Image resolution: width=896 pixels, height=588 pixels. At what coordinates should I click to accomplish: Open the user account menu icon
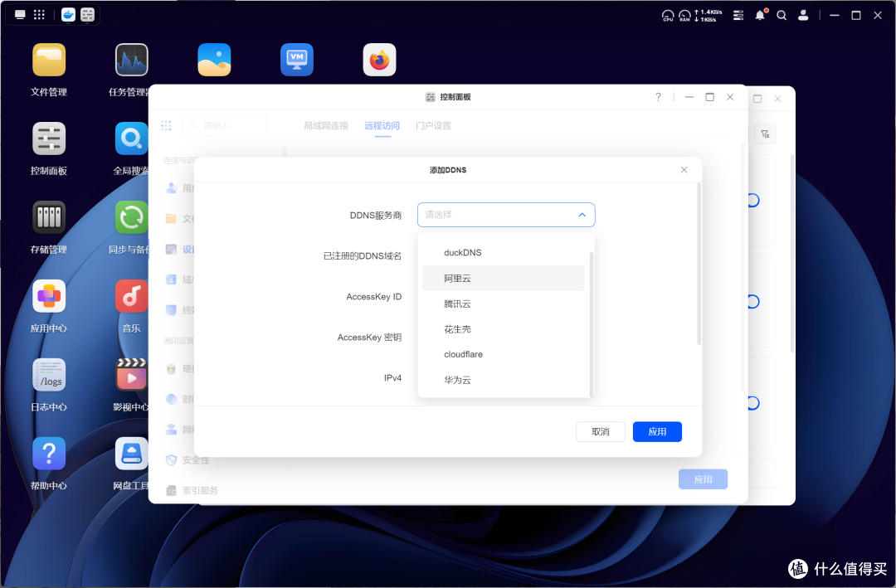[803, 16]
